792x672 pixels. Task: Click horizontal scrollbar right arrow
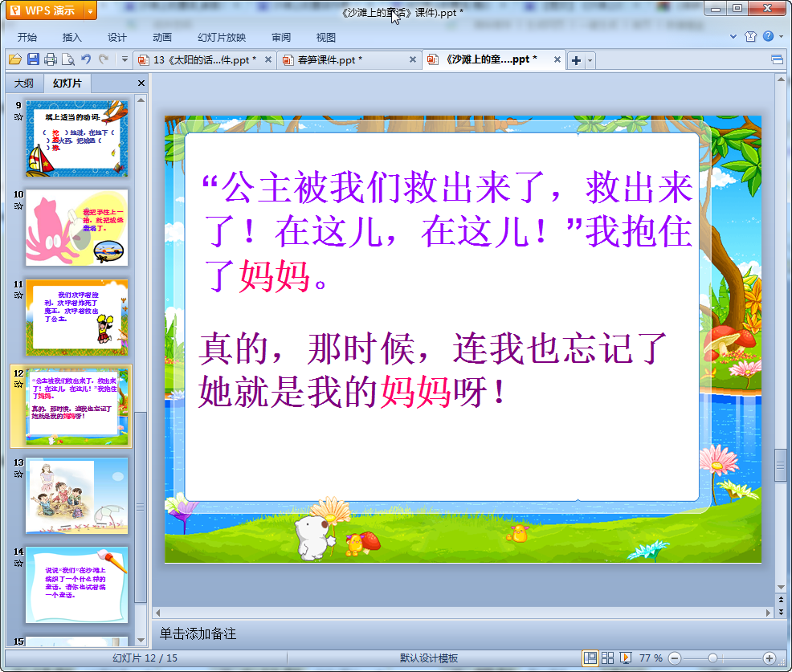[768, 613]
